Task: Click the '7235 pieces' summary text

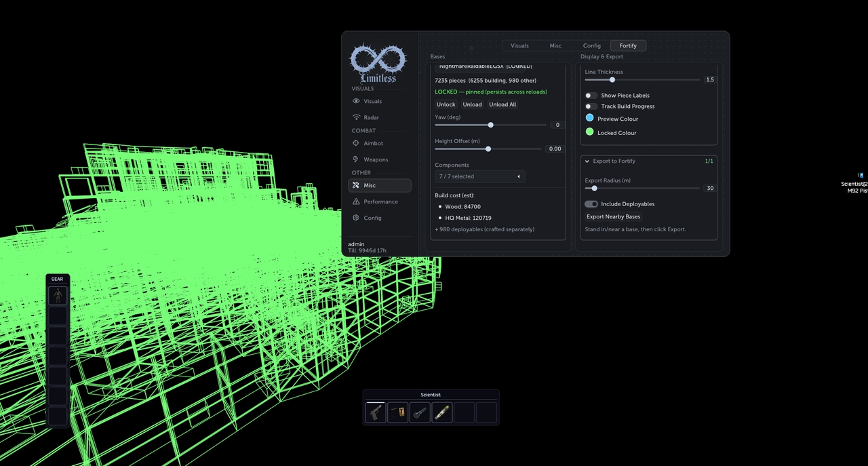Action: pos(486,81)
